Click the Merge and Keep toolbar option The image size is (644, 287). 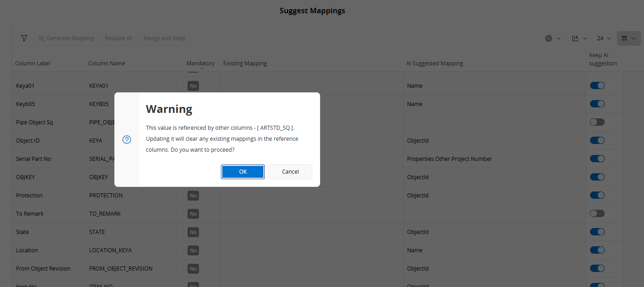pos(164,38)
